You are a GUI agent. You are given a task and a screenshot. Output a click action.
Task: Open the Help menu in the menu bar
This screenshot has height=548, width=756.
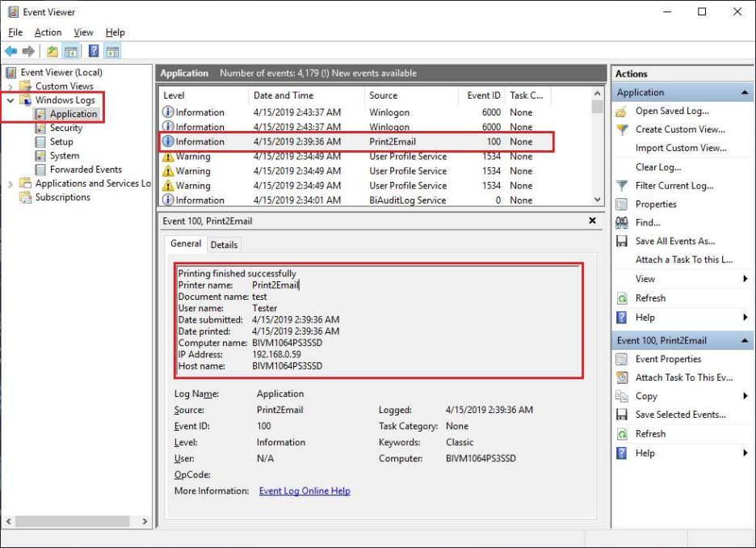[115, 32]
